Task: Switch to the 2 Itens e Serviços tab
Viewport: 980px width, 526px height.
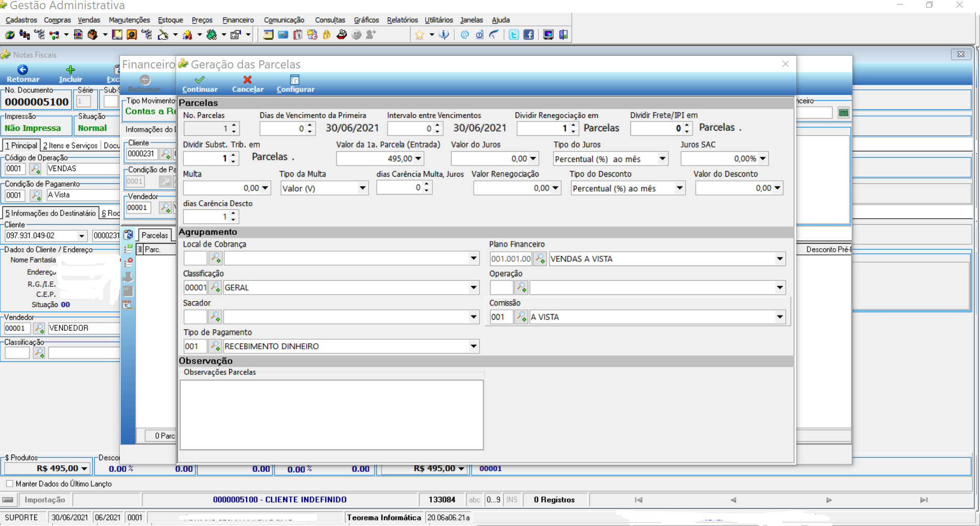Action: 70,146
